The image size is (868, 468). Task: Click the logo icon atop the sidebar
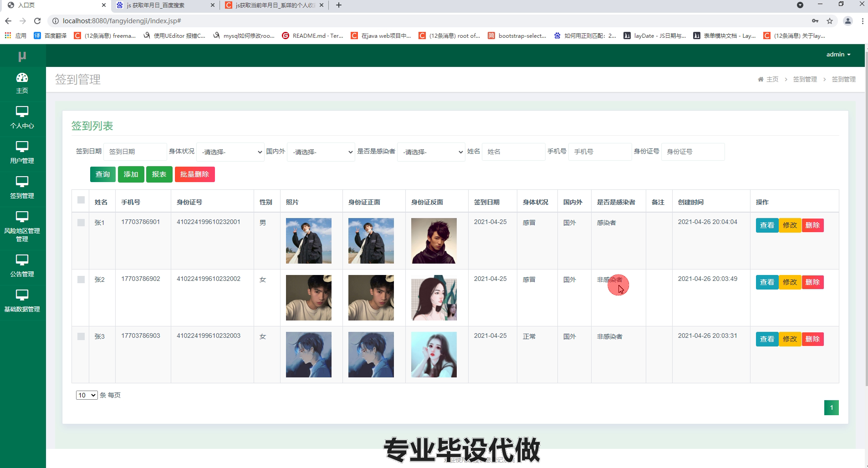pyautogui.click(x=22, y=56)
